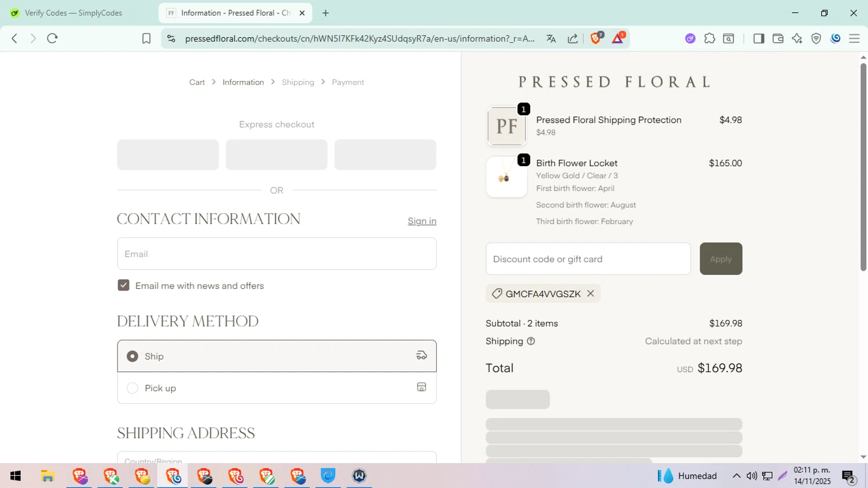868x488 pixels.
Task: Bookmark this page with the bookmark icon
Action: pyautogui.click(x=146, y=38)
